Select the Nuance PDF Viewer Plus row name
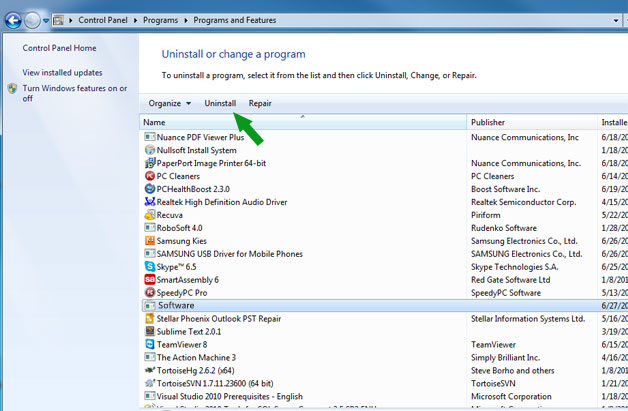628x411 pixels. [x=200, y=137]
